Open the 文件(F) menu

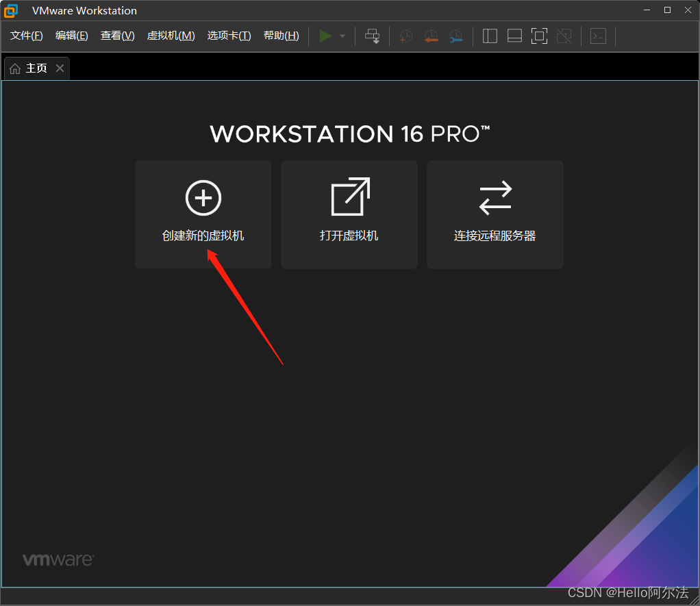click(26, 36)
